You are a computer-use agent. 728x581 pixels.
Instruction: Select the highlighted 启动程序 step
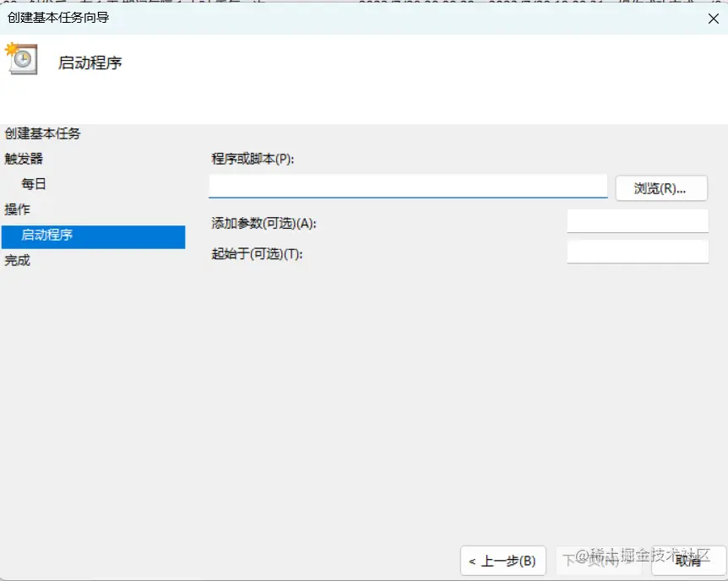tap(46, 235)
